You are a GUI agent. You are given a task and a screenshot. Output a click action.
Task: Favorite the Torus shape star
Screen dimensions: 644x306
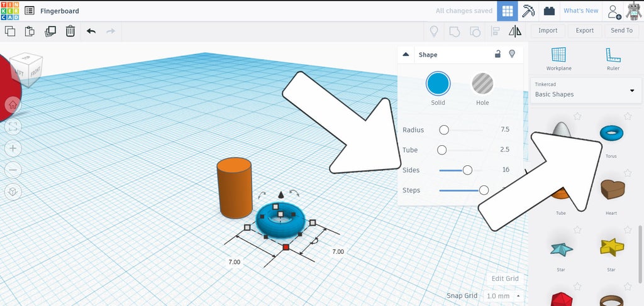coord(627,116)
